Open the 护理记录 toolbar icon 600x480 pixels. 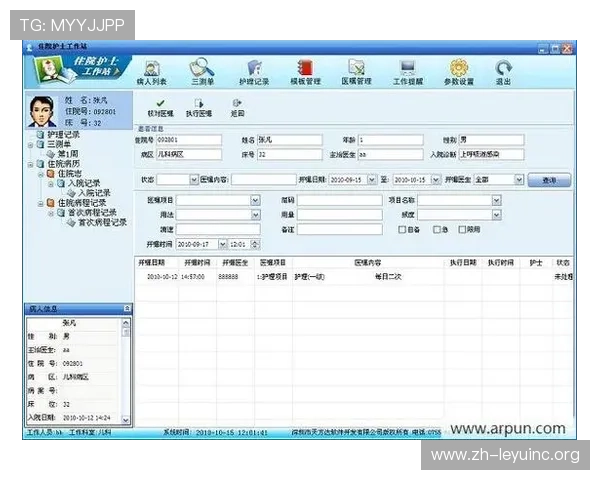254,72
